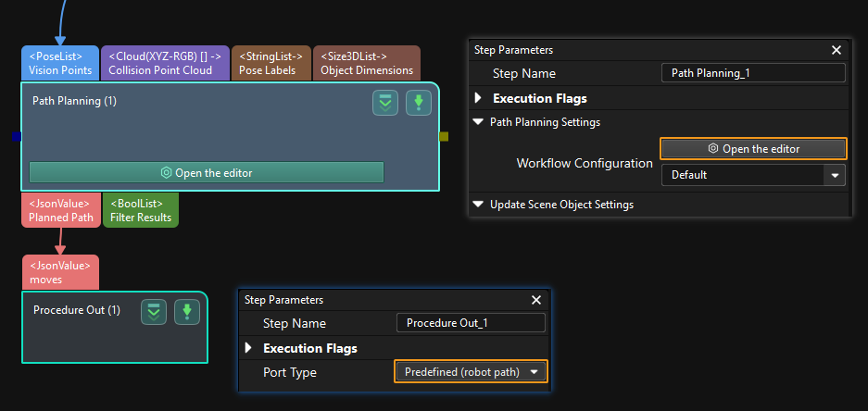Click double-chevron icon on Path Planning step

point(385,103)
